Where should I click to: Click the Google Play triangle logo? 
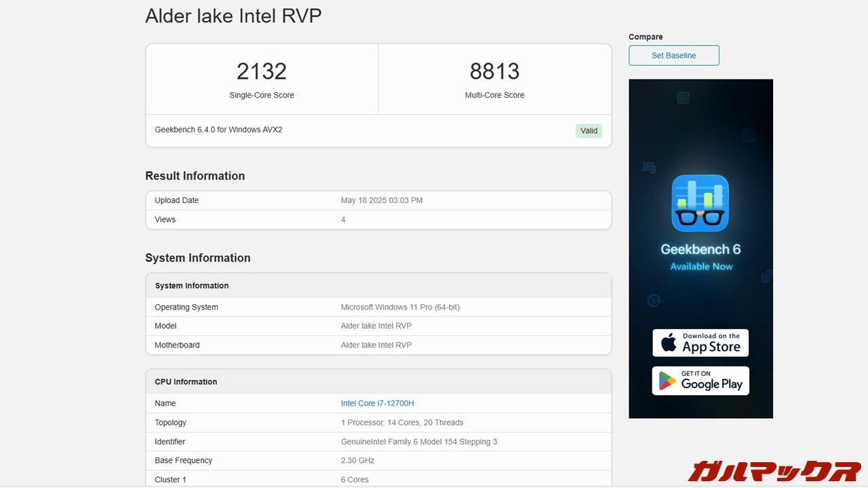click(667, 381)
